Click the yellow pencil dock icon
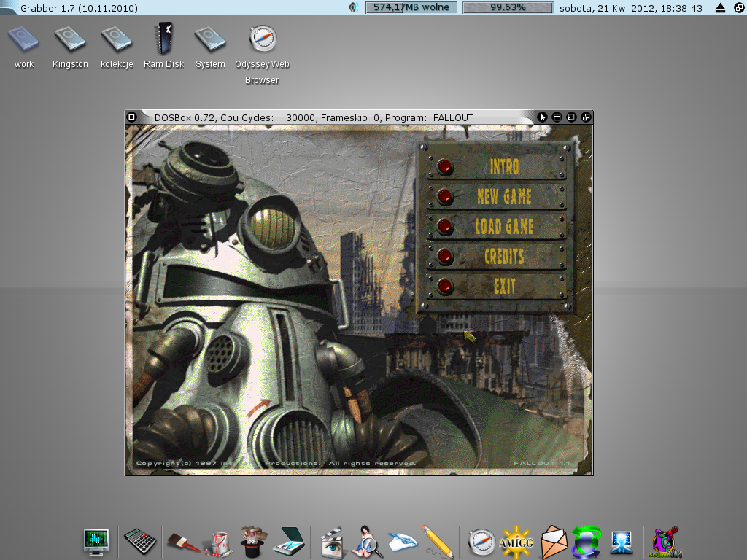747x560 pixels. click(438, 542)
